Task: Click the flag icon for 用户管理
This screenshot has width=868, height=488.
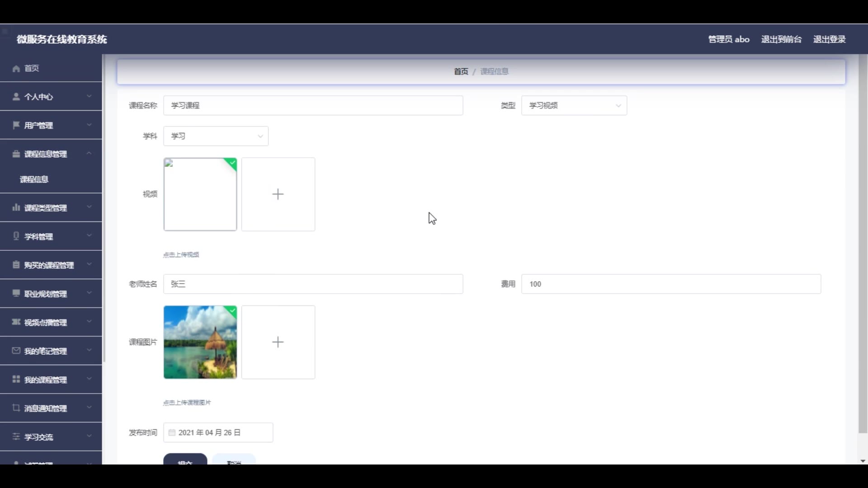Action: click(16, 125)
